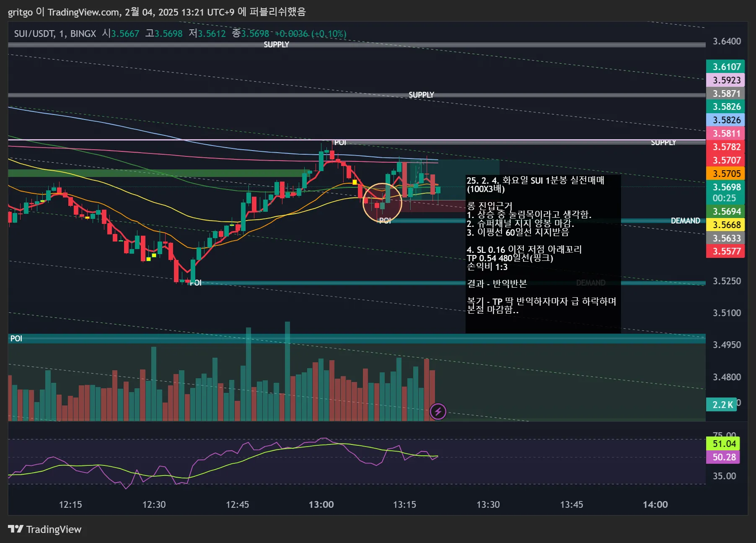Select the gray 3.5633 price label

725,238
